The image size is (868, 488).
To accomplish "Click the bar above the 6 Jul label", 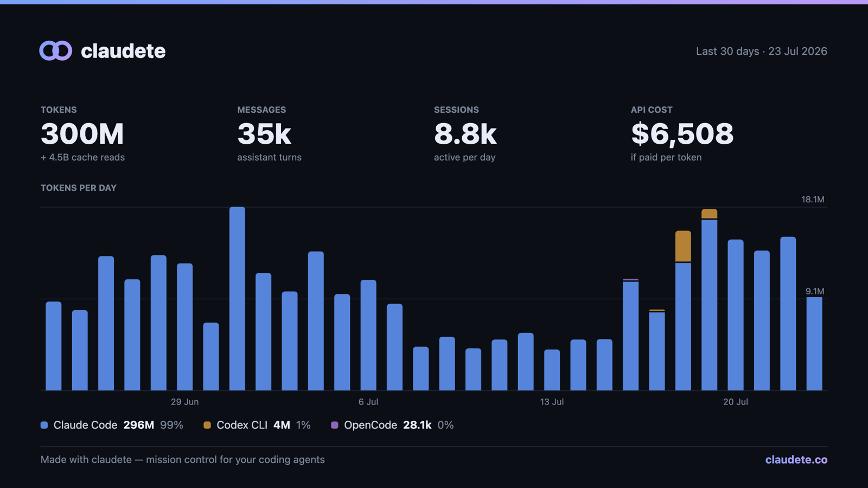I will (368, 335).
